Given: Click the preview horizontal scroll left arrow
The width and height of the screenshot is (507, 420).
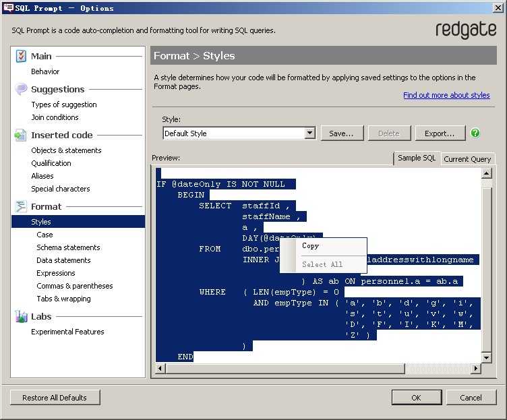Looking at the screenshot, I should pos(160,368).
